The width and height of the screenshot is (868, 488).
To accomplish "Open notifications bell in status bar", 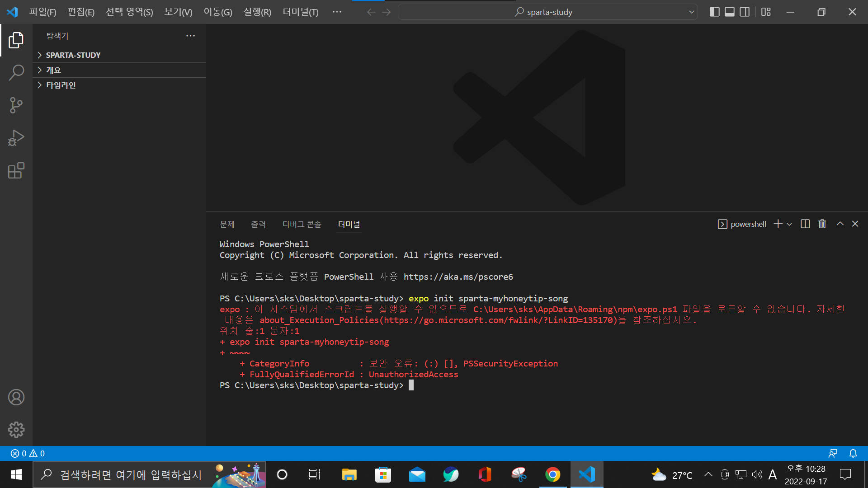I will tap(853, 453).
